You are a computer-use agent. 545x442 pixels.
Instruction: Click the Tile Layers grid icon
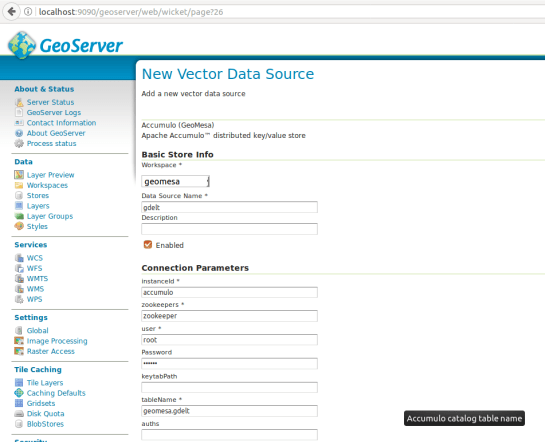point(19,383)
